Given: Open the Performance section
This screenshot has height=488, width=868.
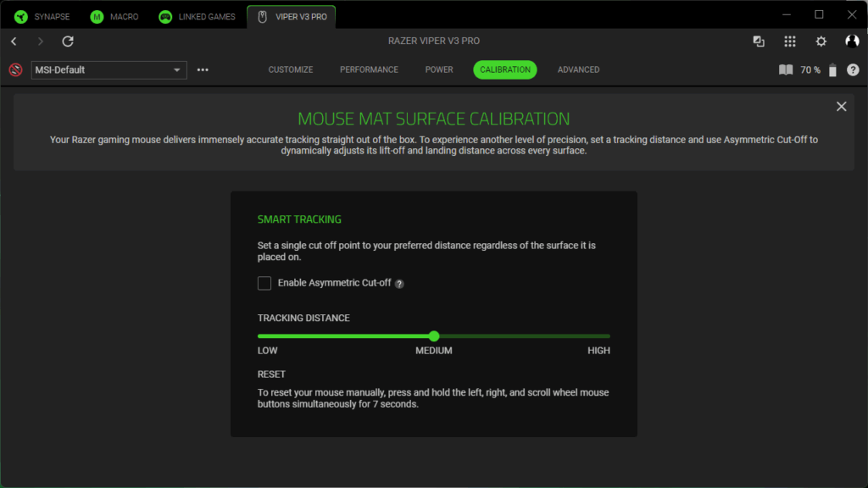Looking at the screenshot, I should pos(369,69).
